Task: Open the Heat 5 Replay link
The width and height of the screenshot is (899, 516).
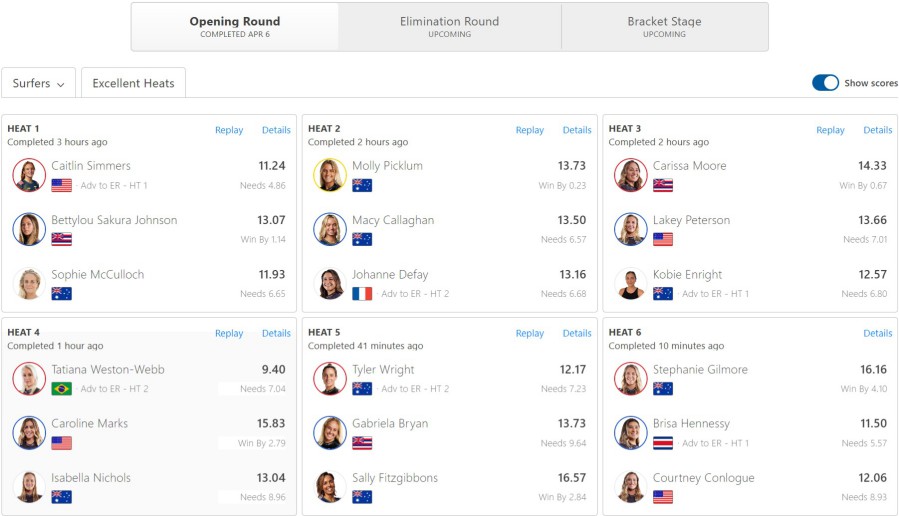Action: tap(530, 333)
